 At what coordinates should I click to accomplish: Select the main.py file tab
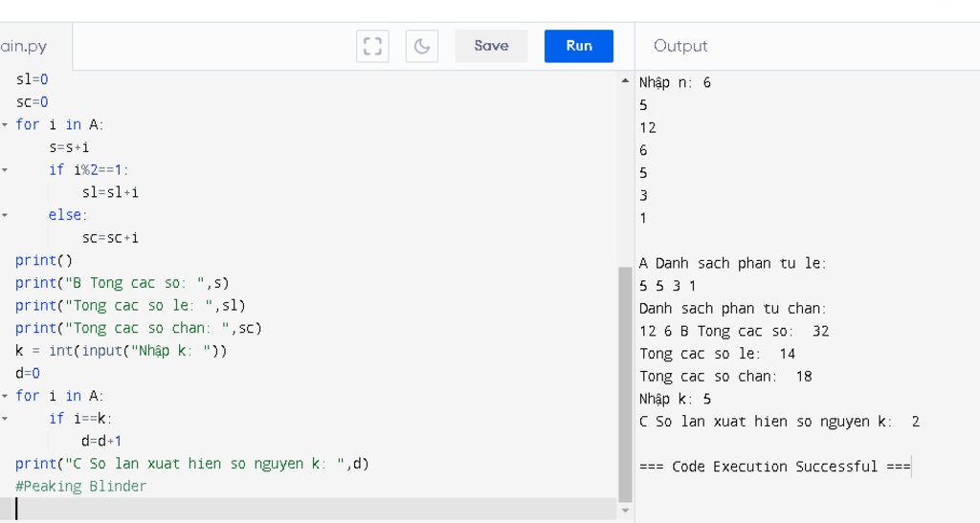[24, 47]
